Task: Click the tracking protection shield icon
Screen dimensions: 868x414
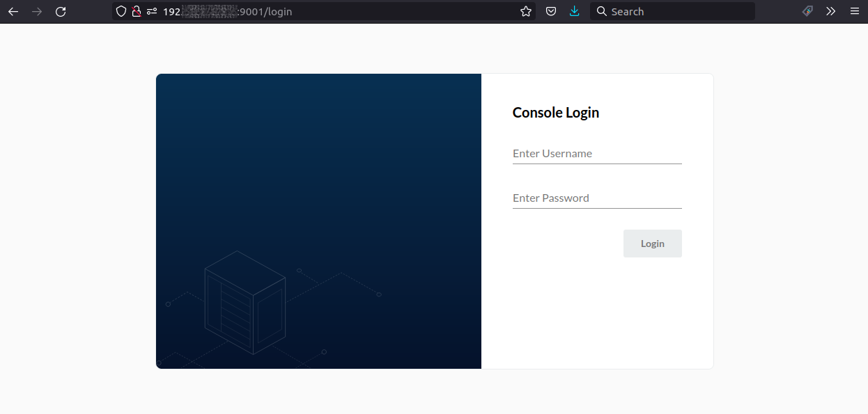Action: coord(121,11)
